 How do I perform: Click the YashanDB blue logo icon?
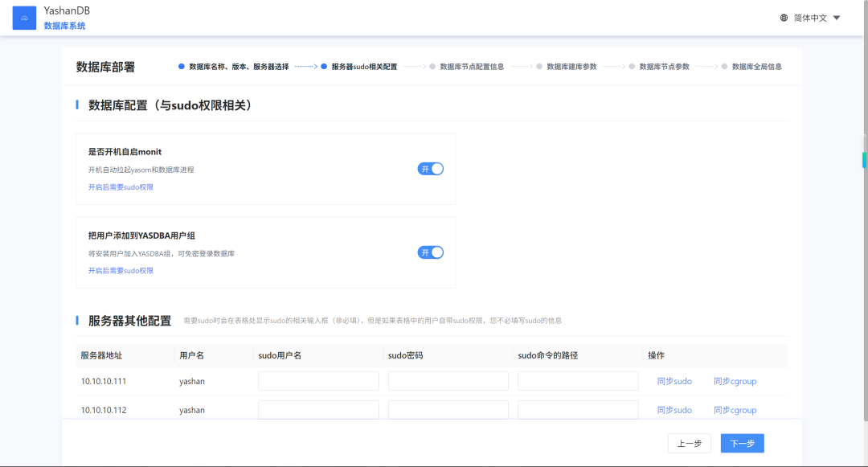point(24,18)
